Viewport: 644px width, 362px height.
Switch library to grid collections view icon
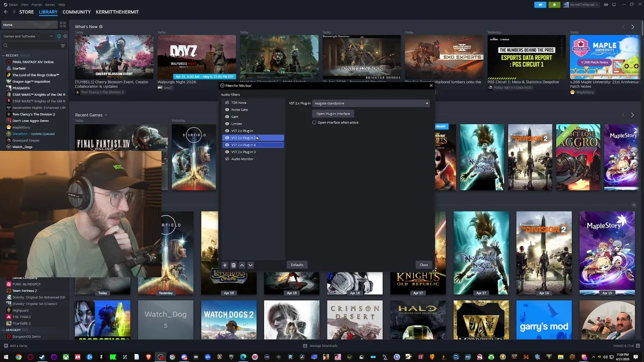pyautogui.click(x=62, y=25)
